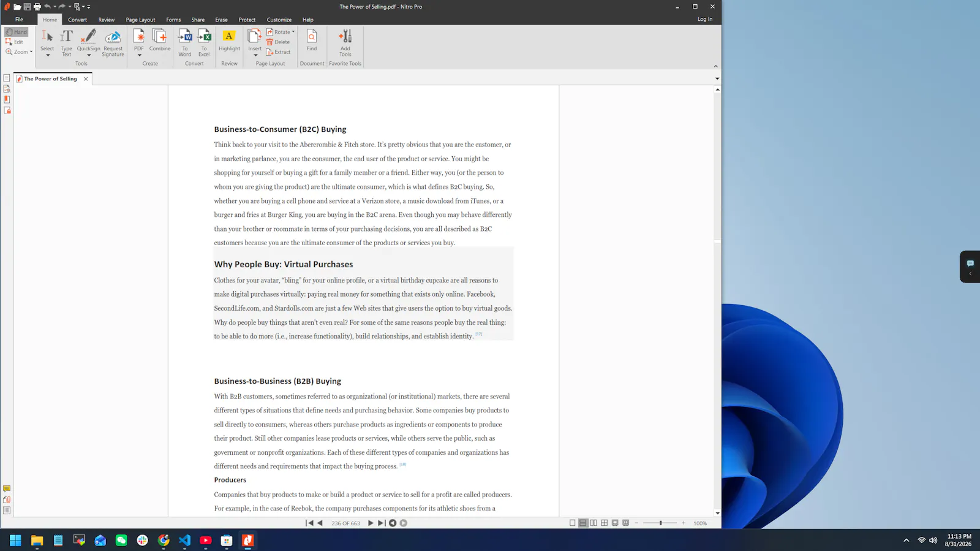Open the Erase ribbon tab
980x551 pixels.
click(221, 20)
